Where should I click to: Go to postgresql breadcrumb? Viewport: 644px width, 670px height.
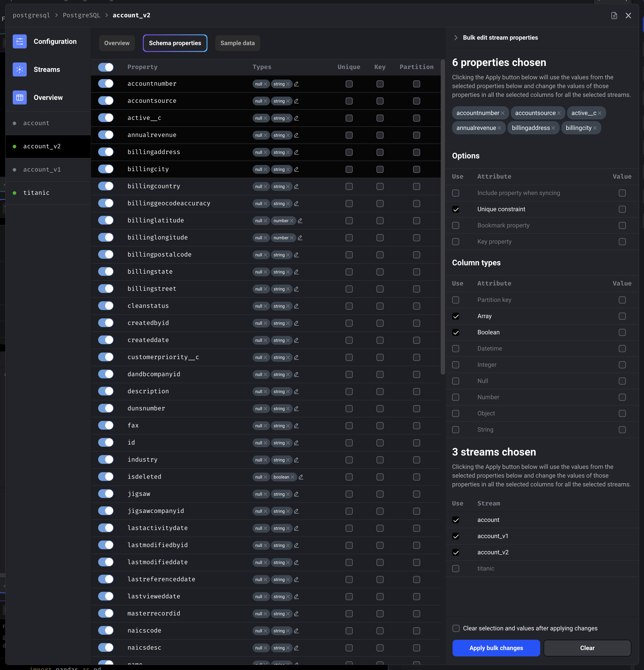pyautogui.click(x=32, y=15)
